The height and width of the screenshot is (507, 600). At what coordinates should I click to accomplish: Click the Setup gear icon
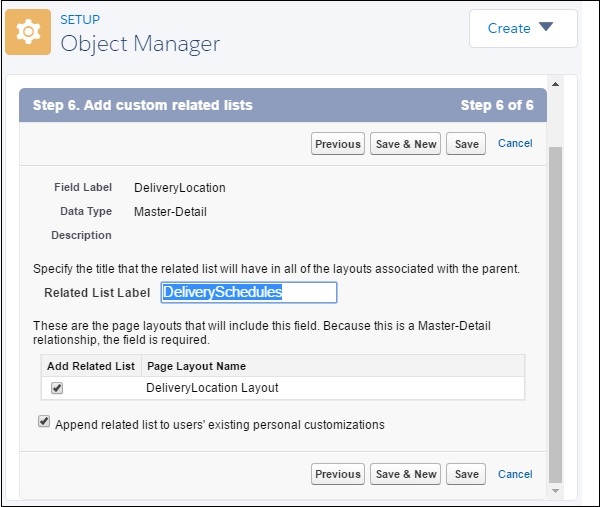pyautogui.click(x=29, y=32)
